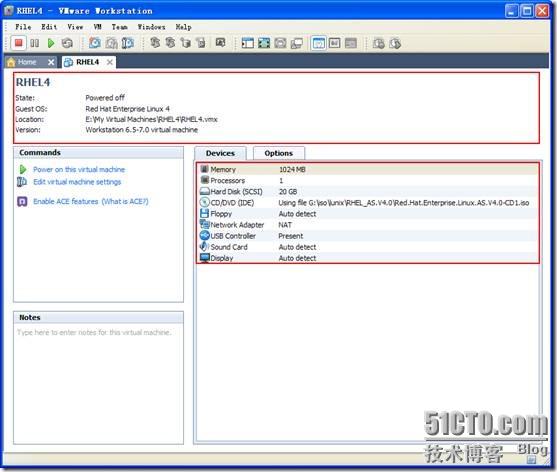Viewport: 557px width, 472px height.
Task: Select the Appliance view toolbar icon
Action: click(335, 43)
